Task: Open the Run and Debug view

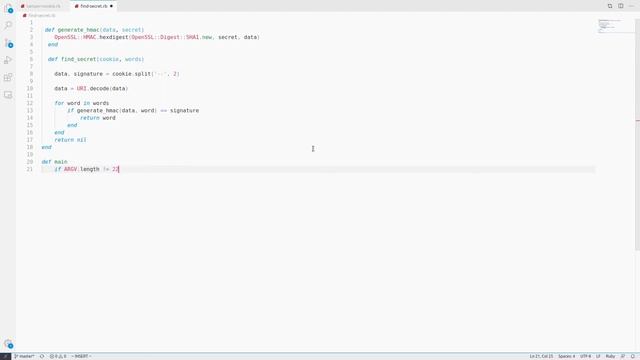Action: coord(8,60)
